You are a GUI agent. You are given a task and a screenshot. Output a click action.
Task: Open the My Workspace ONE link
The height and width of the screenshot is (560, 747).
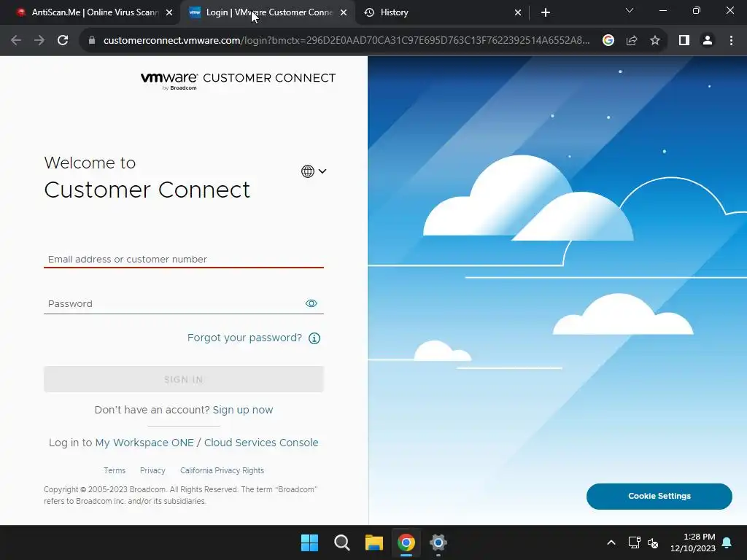pos(144,443)
